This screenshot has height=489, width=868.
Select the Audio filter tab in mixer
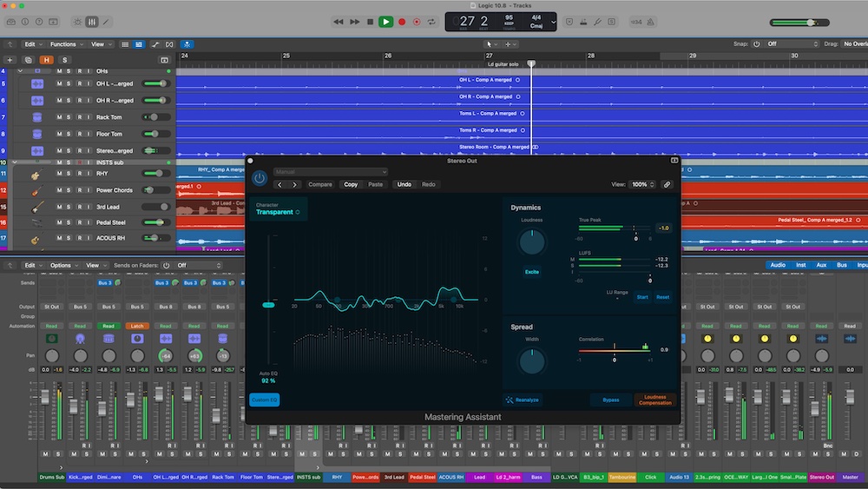coord(777,265)
